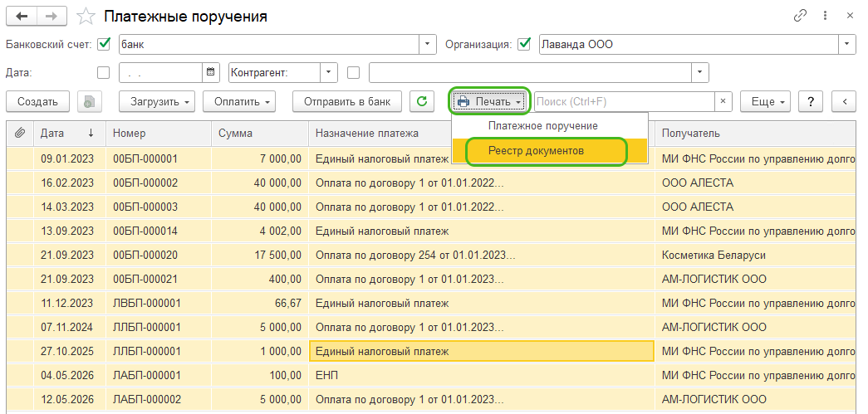Screen dimensions: 868x414
Task: Select amount cell 17 500,00
Action: (x=260, y=256)
